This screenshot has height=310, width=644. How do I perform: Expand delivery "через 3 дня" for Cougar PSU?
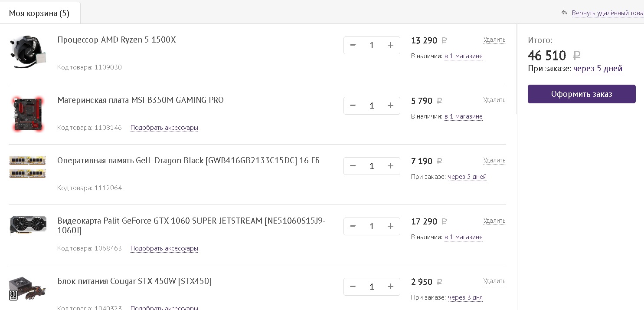point(465,297)
